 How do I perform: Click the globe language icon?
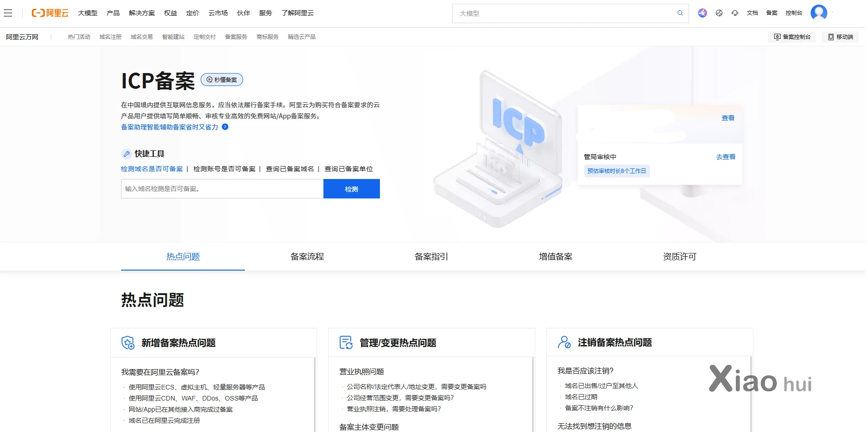pyautogui.click(x=719, y=13)
